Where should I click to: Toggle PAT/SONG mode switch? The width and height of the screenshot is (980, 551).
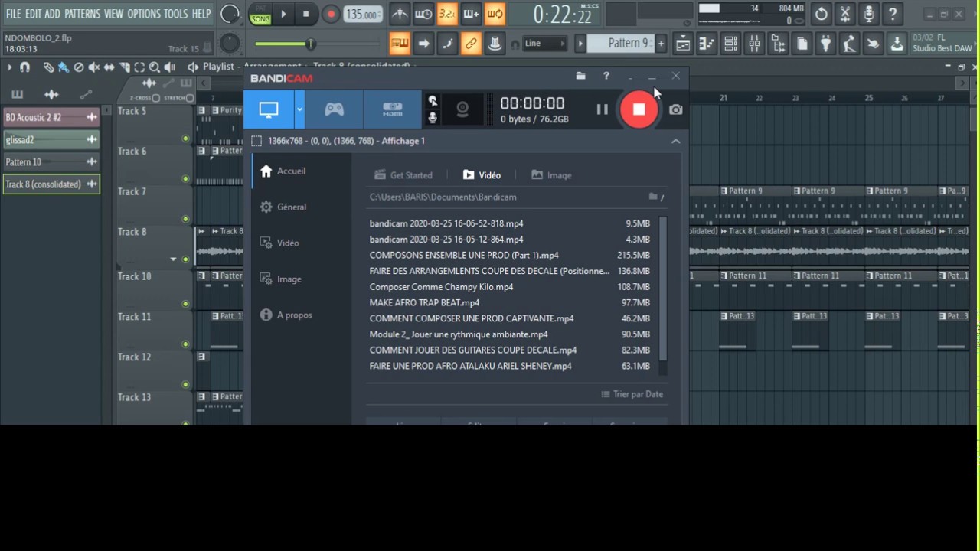click(260, 15)
